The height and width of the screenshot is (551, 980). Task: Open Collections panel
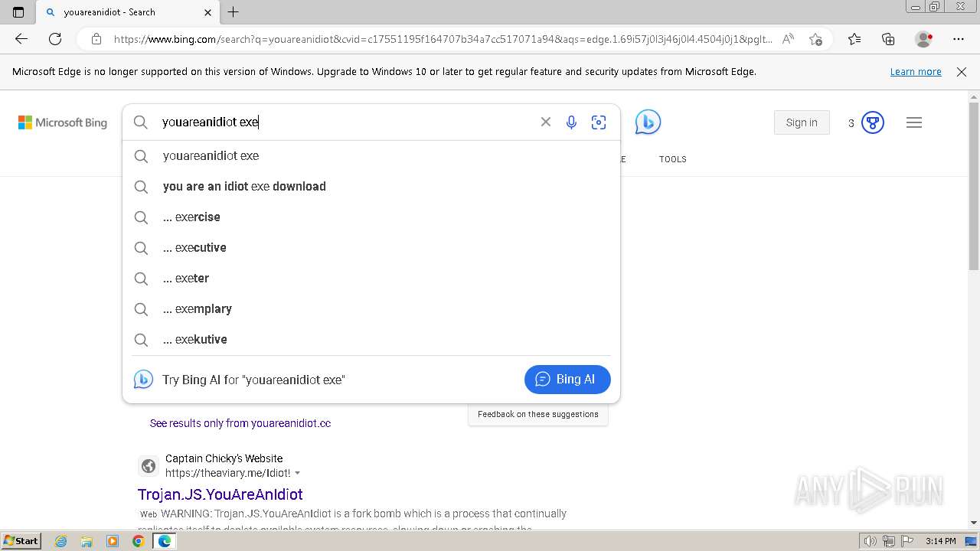(888, 39)
